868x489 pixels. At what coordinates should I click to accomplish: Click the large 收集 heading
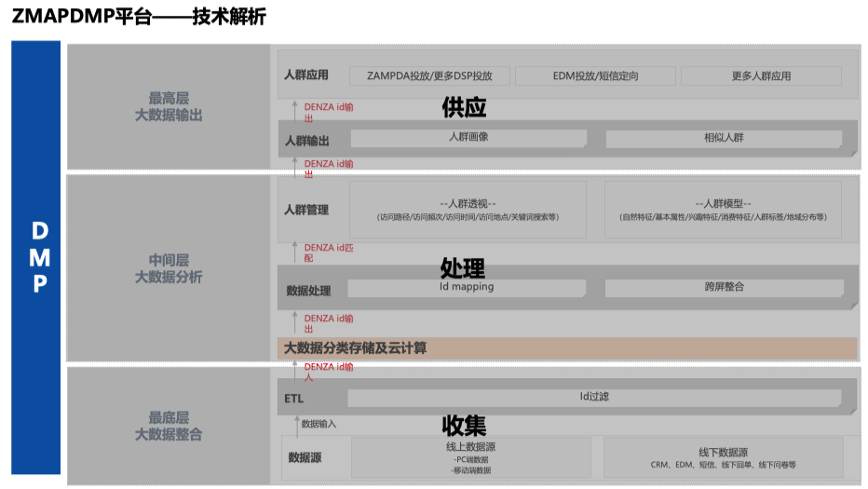pyautogui.click(x=464, y=426)
